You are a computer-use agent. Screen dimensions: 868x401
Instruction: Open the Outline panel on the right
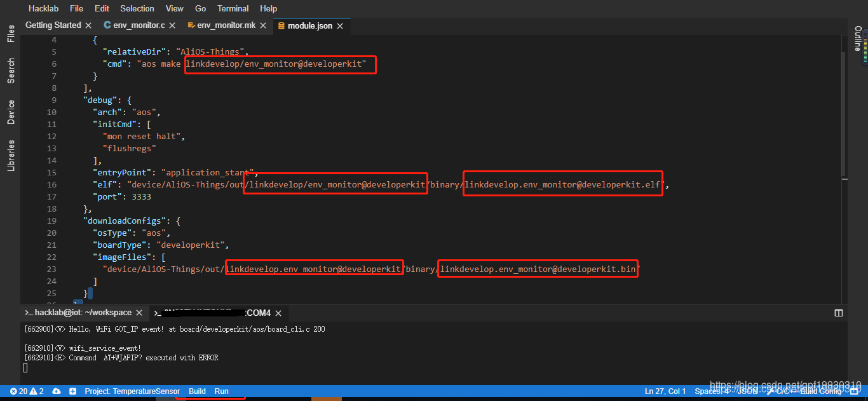point(857,39)
